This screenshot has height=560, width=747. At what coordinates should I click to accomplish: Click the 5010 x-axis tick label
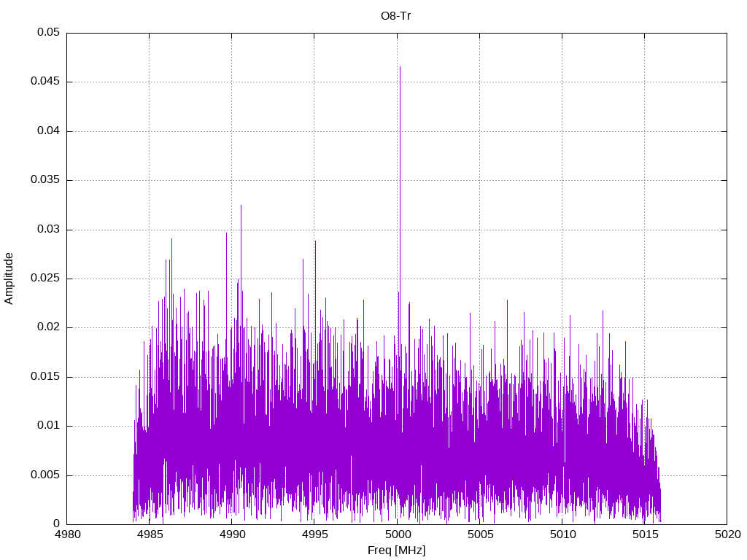[x=562, y=534]
